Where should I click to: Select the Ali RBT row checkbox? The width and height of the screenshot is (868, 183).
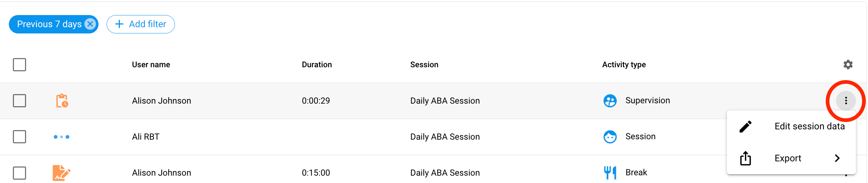coord(19,137)
